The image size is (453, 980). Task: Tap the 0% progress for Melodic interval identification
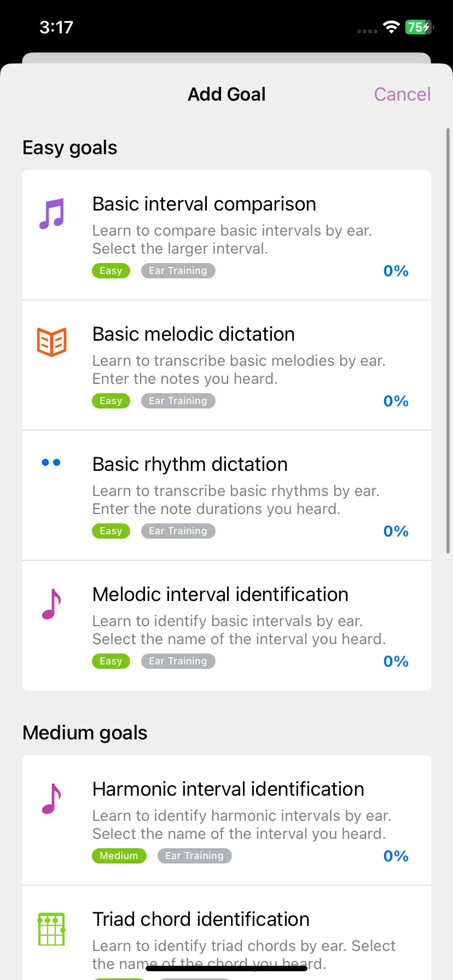tap(396, 661)
